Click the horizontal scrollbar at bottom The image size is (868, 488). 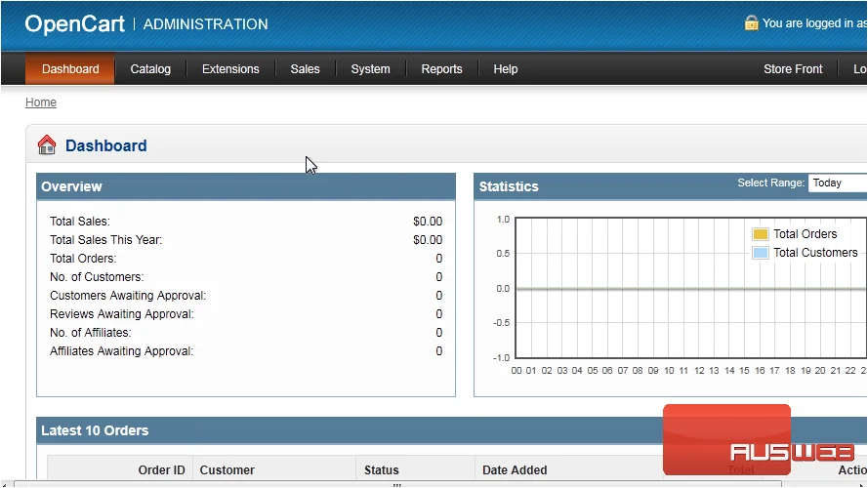(397, 484)
